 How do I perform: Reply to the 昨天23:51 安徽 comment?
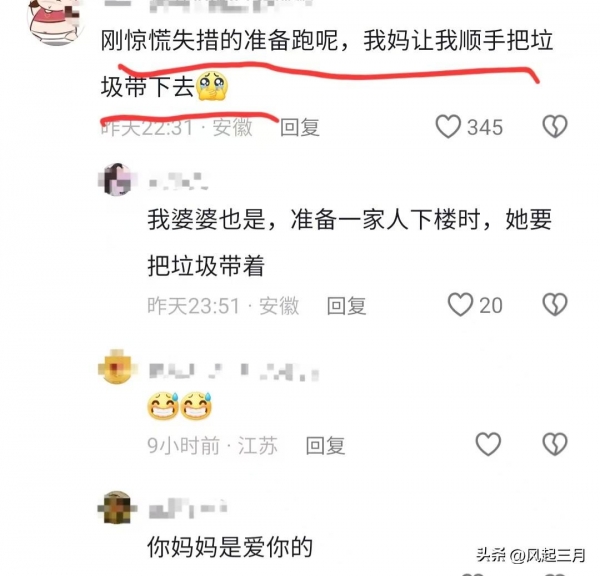coord(346,306)
